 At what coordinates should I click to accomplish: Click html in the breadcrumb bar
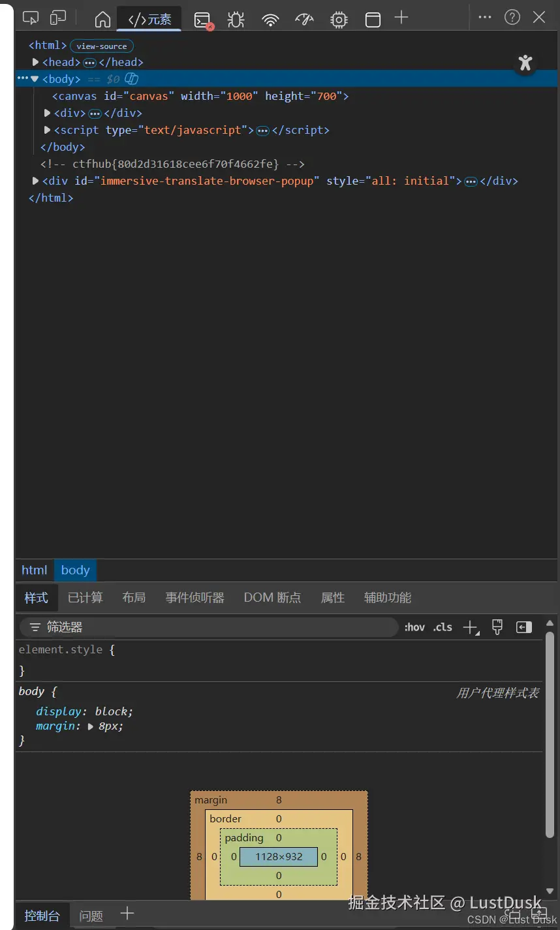click(35, 570)
